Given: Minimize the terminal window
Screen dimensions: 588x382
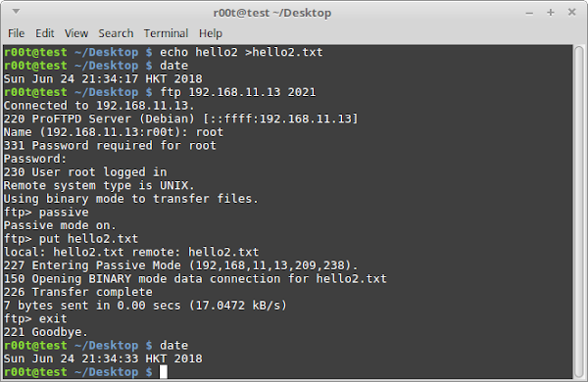Looking at the screenshot, I should 529,13.
